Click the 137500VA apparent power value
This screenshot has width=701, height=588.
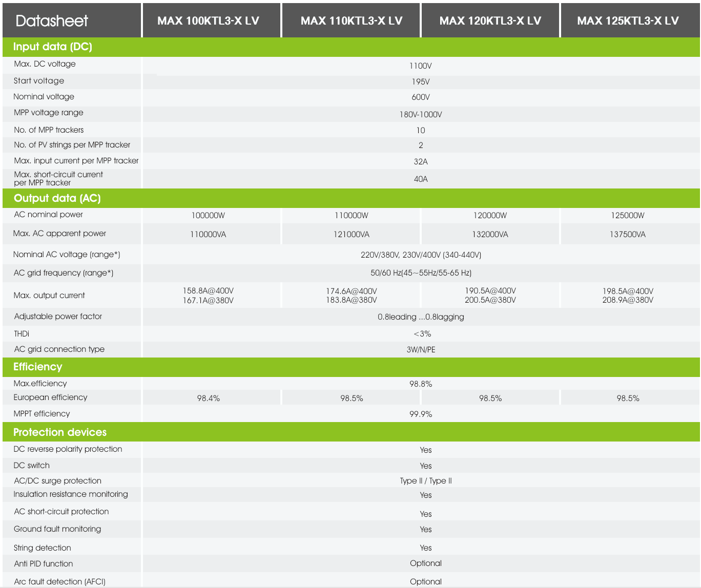(x=627, y=235)
